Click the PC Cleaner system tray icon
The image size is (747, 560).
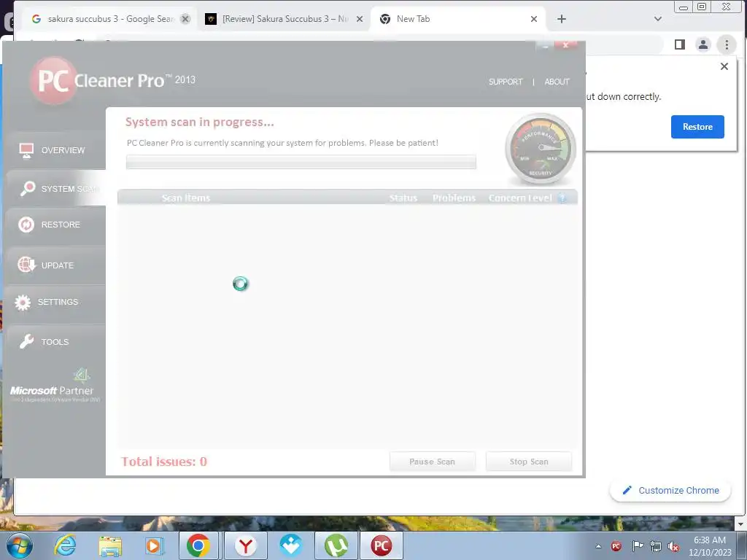pos(616,546)
